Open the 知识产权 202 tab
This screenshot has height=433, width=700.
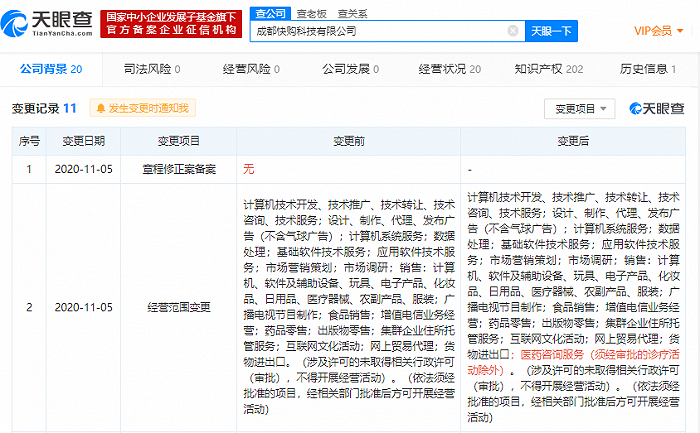[549, 69]
